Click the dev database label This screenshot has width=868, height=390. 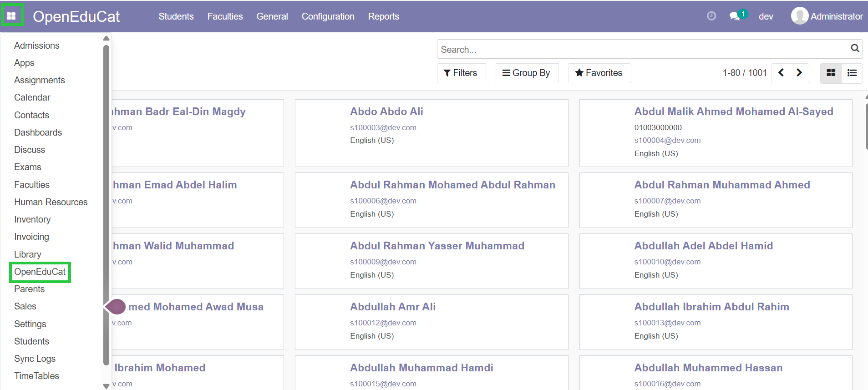click(x=766, y=16)
